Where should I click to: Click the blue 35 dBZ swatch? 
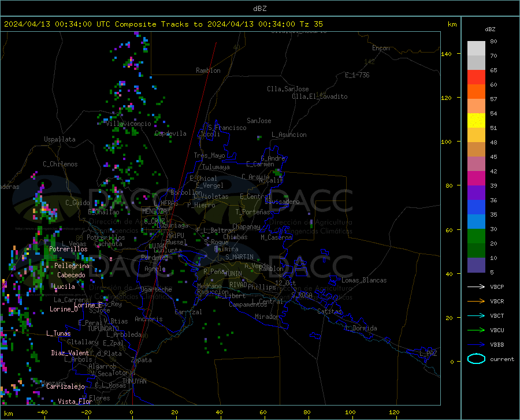pos(476,207)
